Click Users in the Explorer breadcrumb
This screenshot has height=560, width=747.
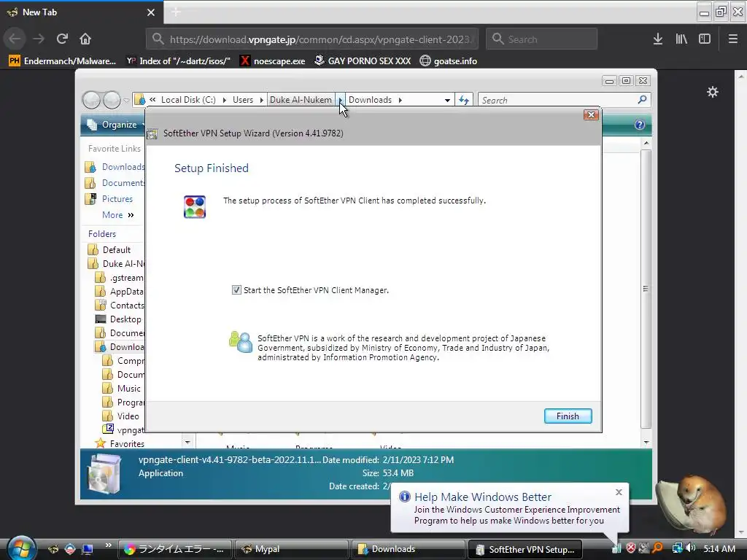pyautogui.click(x=243, y=99)
